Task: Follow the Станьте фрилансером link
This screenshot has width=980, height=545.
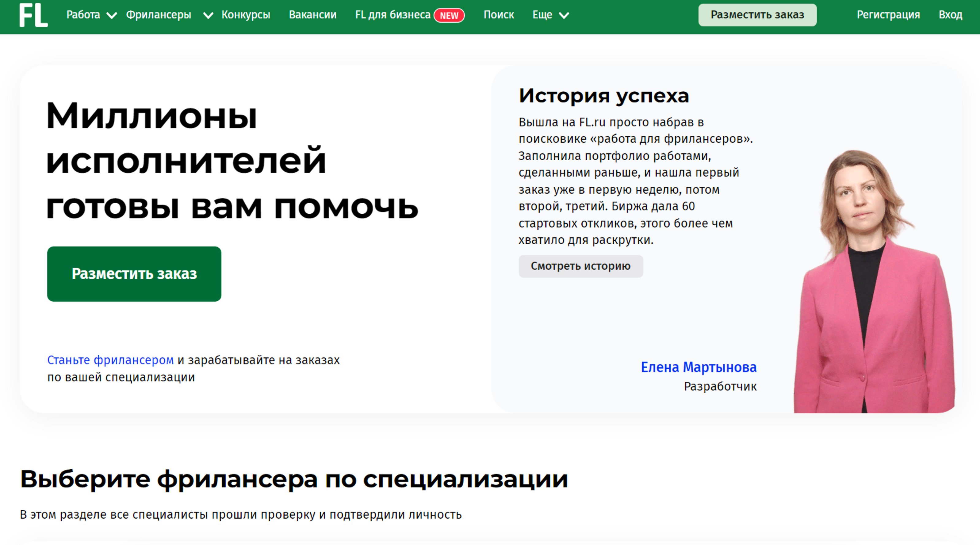Action: pyautogui.click(x=110, y=360)
